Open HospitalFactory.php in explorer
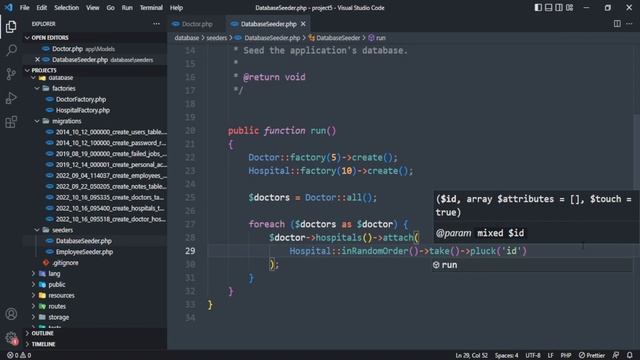Viewport: 640px width, 360px height. click(x=83, y=110)
